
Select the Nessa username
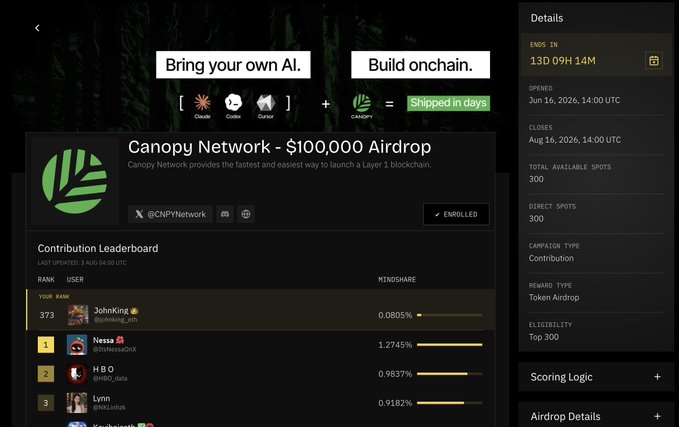103,340
